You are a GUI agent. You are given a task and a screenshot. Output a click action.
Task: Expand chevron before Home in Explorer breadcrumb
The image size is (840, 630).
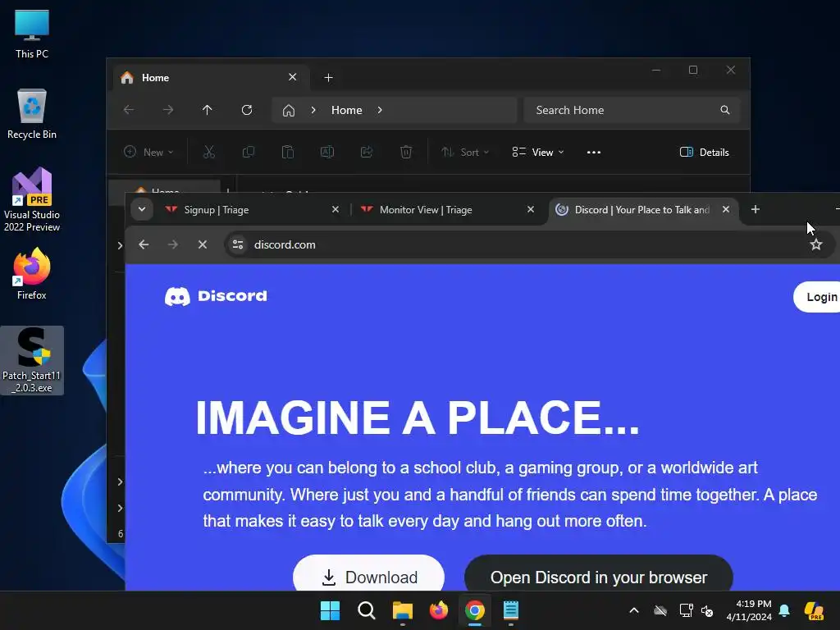(x=313, y=110)
